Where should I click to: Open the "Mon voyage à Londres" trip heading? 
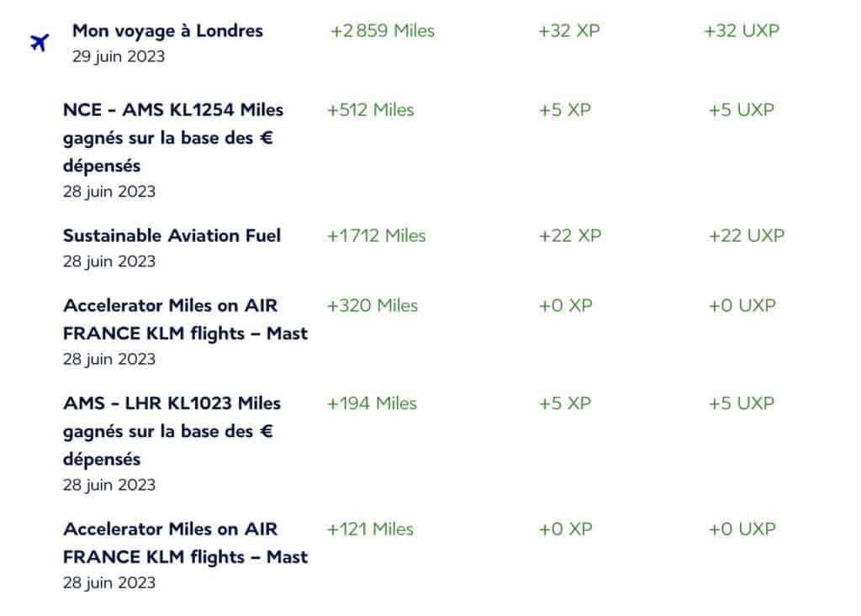tap(167, 31)
